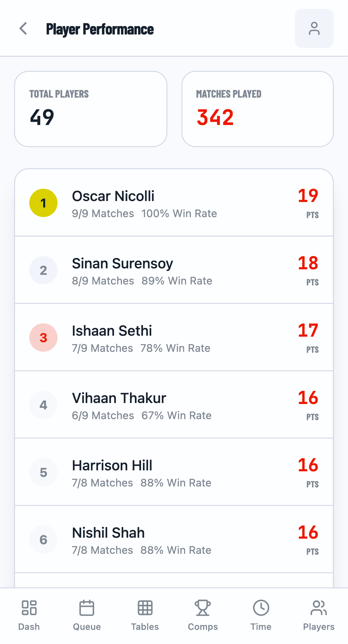Select Vihaan Thakur in the leaderboard
This screenshot has width=348, height=644.
(x=174, y=405)
